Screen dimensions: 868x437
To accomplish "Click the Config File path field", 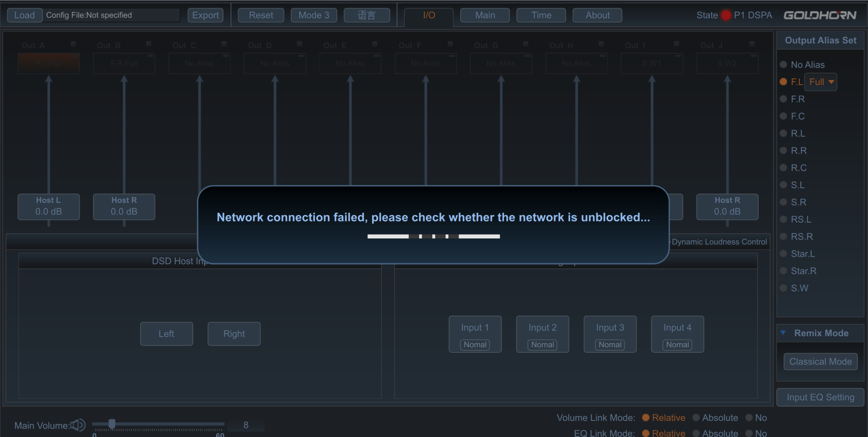I will coord(112,15).
